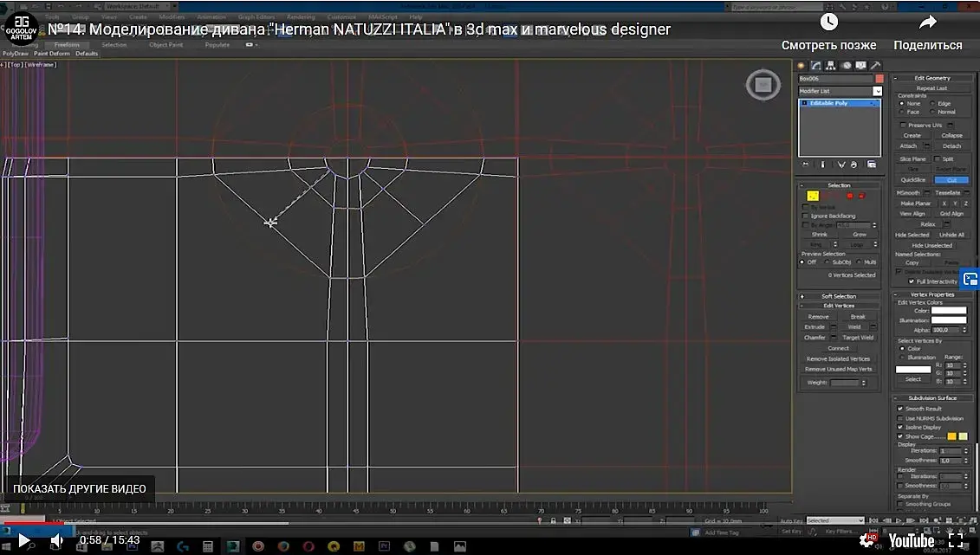Click Alpha value spinner arrows
Screen dimensions: 980x555
click(x=964, y=330)
